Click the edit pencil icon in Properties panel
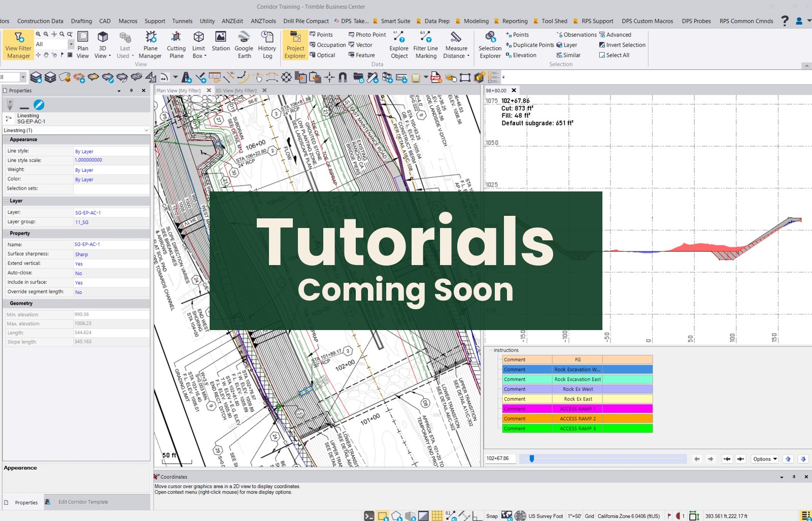Image resolution: width=812 pixels, height=521 pixels. (x=39, y=105)
